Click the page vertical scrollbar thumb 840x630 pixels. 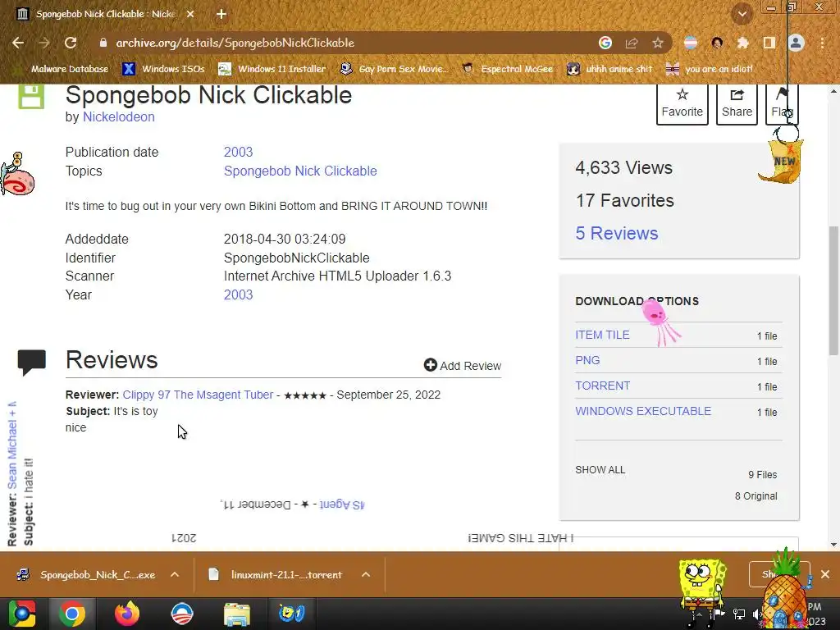(833, 290)
